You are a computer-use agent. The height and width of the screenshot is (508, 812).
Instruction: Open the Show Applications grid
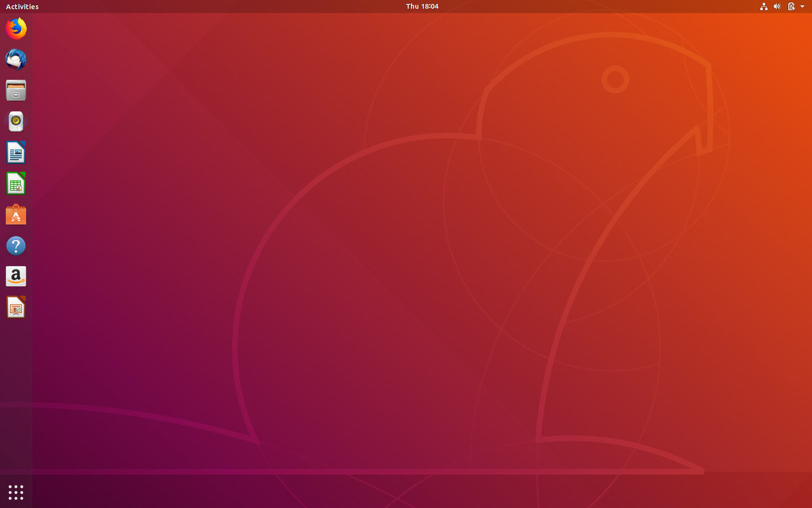pyautogui.click(x=15, y=492)
